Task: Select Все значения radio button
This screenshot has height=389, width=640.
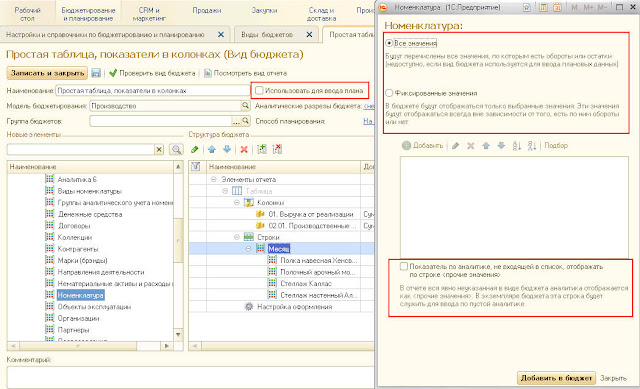Action: coord(389,43)
